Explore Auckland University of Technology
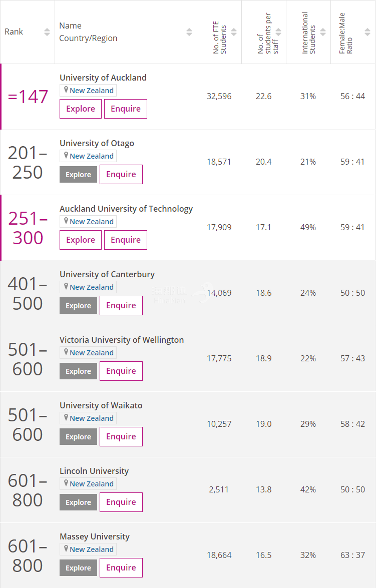376x588 pixels. (x=81, y=240)
